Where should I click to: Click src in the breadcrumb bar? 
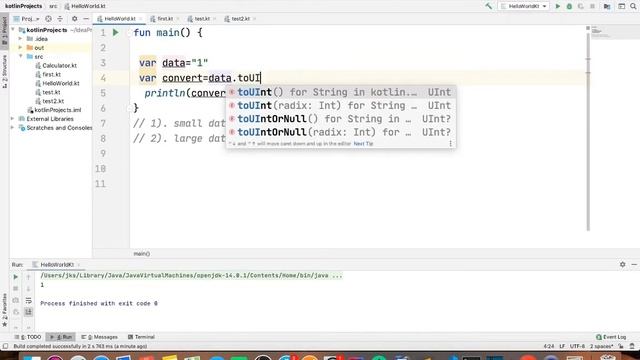[53, 6]
